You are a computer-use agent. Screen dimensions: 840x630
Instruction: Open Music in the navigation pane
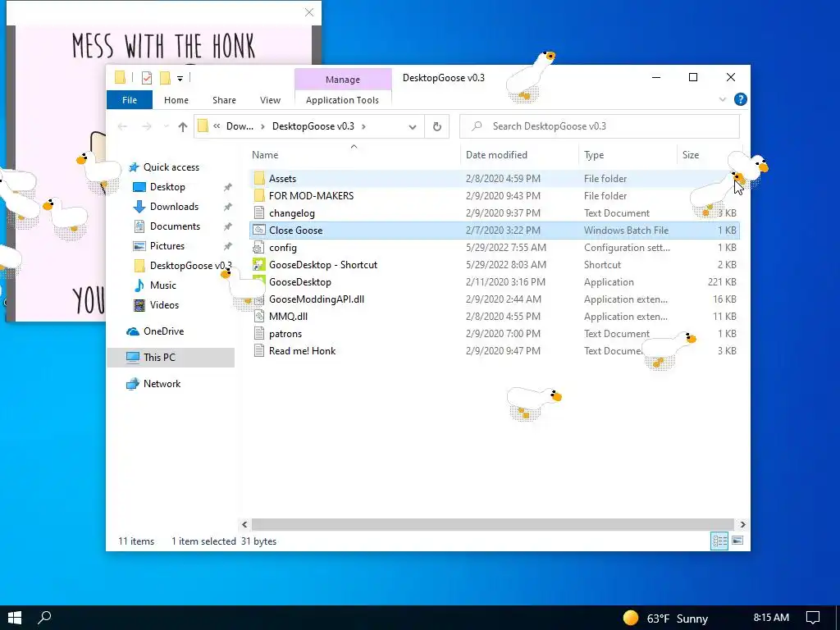[x=163, y=285]
